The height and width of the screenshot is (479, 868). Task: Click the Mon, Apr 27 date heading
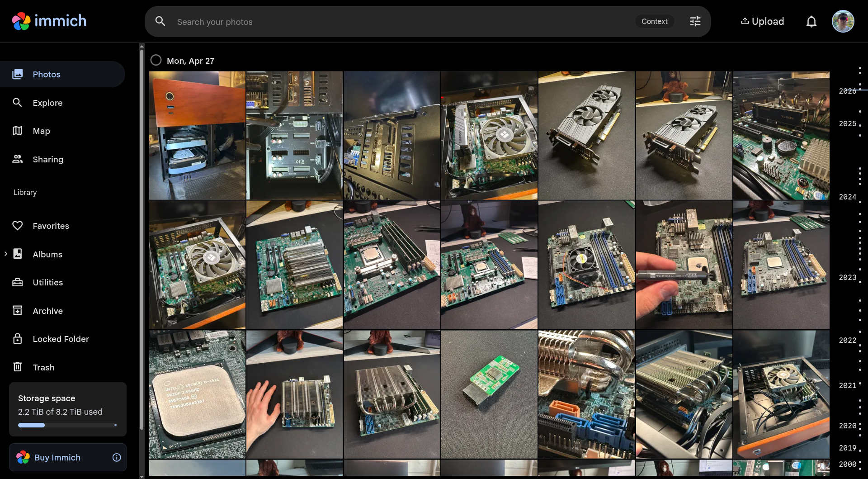click(190, 61)
